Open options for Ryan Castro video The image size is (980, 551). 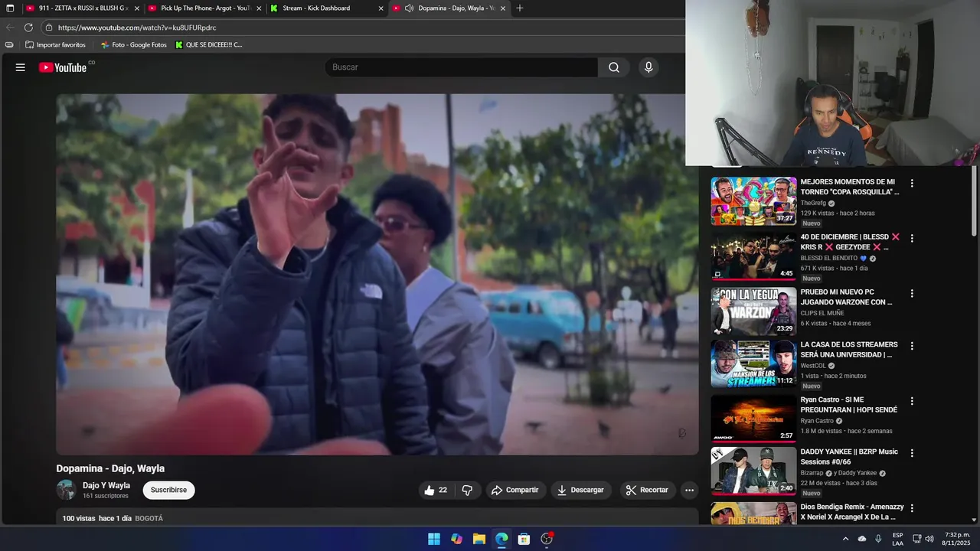tap(911, 400)
